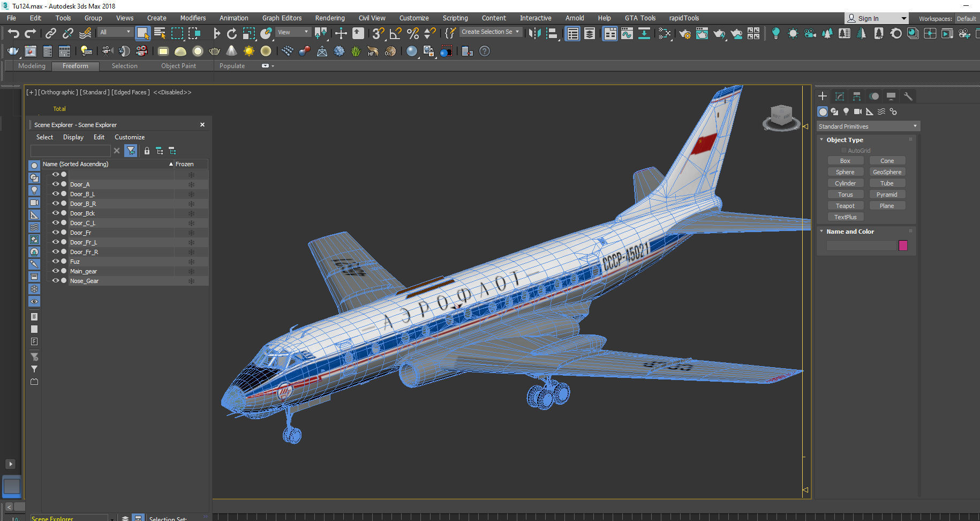
Task: Toggle Angle Snap icon
Action: 396,33
